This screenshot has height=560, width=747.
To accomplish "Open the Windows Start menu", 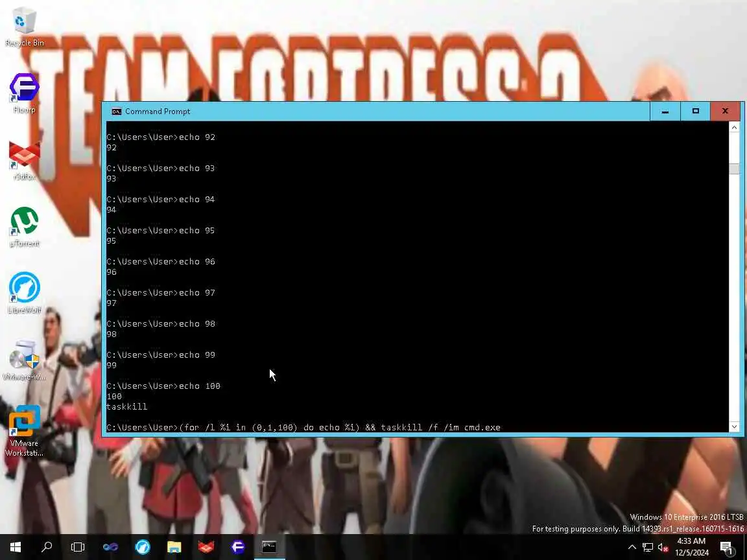I will 16,547.
